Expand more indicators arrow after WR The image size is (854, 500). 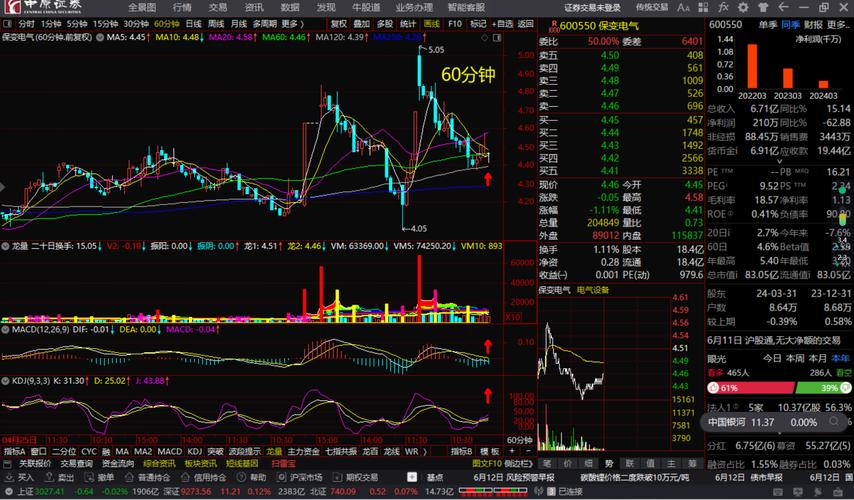pyautogui.click(x=425, y=452)
